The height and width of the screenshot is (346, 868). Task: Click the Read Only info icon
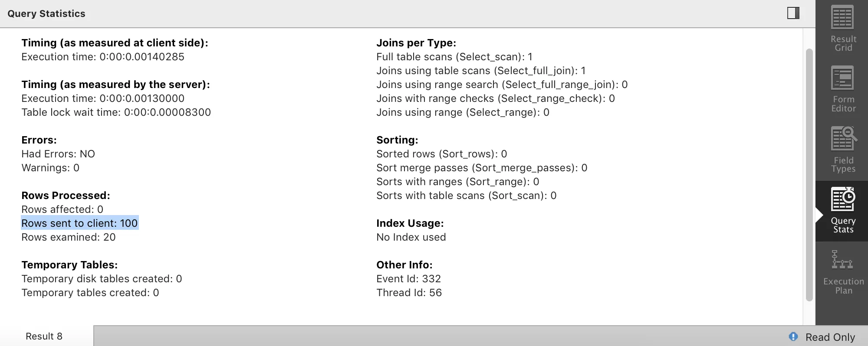point(793,336)
